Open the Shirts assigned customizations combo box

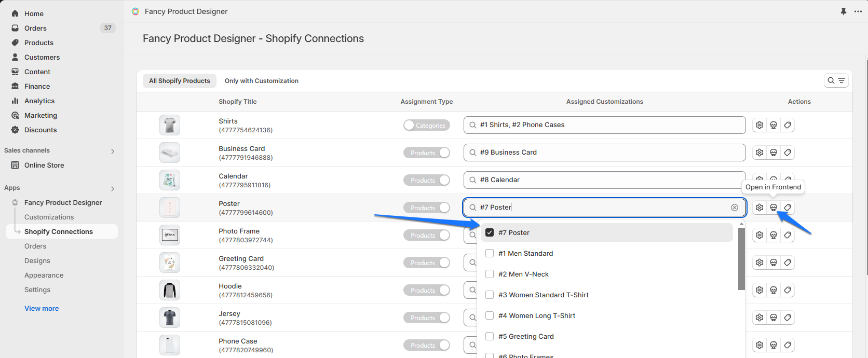[605, 125]
